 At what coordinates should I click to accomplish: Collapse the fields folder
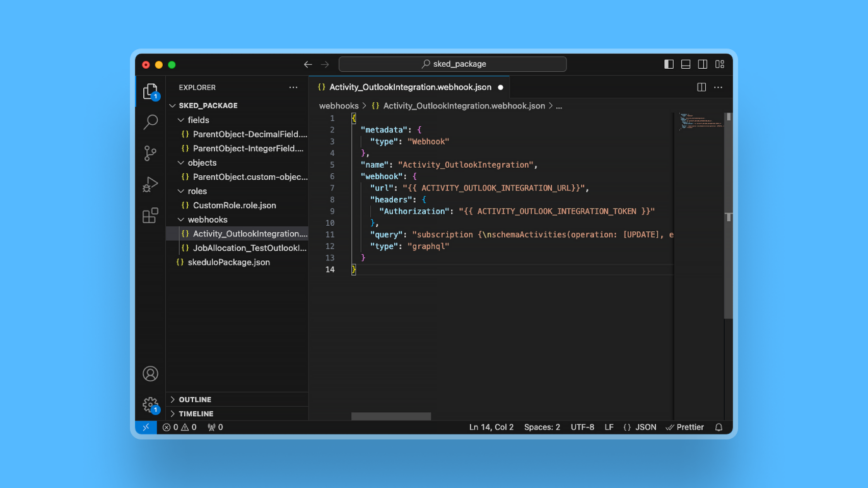coord(198,120)
